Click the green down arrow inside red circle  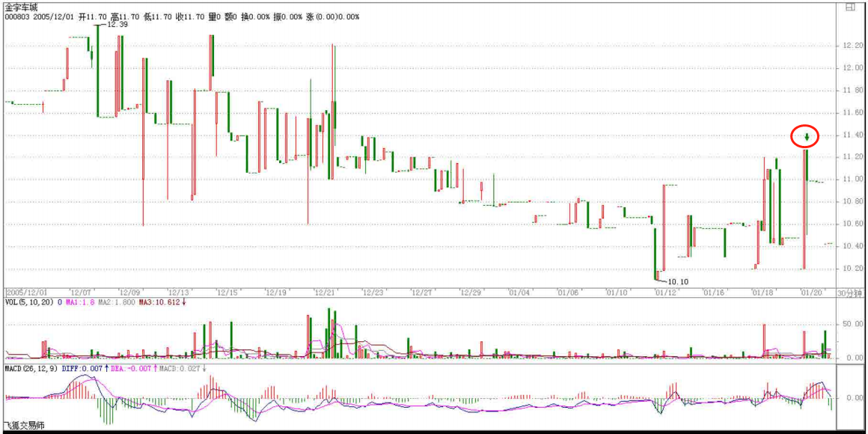(x=807, y=137)
